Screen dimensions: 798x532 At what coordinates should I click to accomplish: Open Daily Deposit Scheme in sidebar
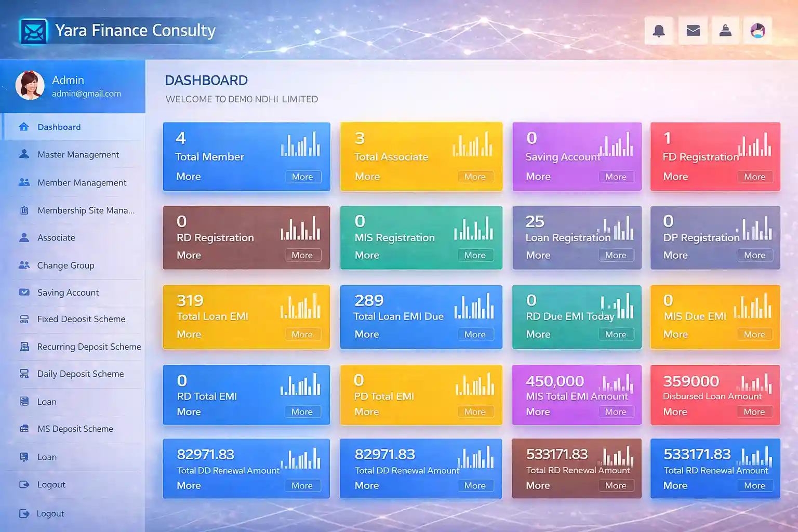81,374
